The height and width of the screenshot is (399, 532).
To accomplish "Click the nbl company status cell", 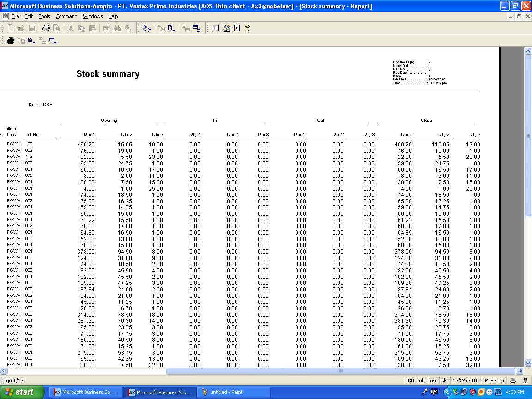I will coord(422,381).
